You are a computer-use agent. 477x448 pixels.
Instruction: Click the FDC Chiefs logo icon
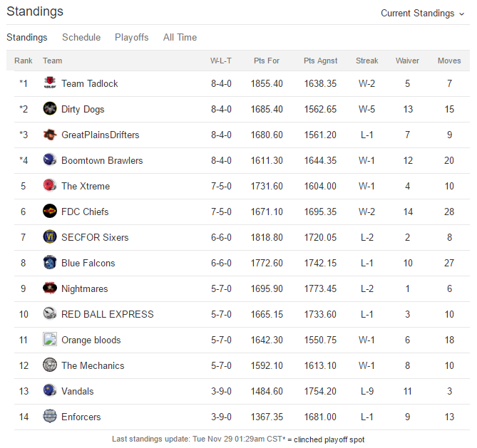pyautogui.click(x=50, y=212)
